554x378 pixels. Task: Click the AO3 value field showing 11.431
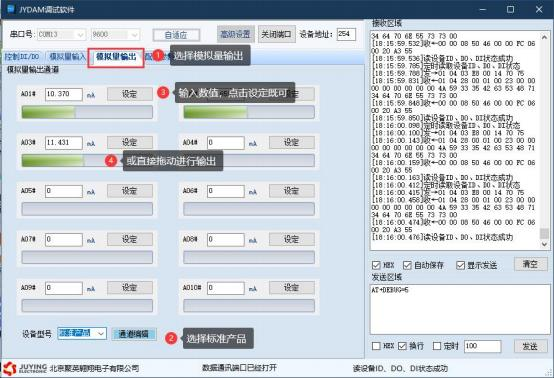64,143
